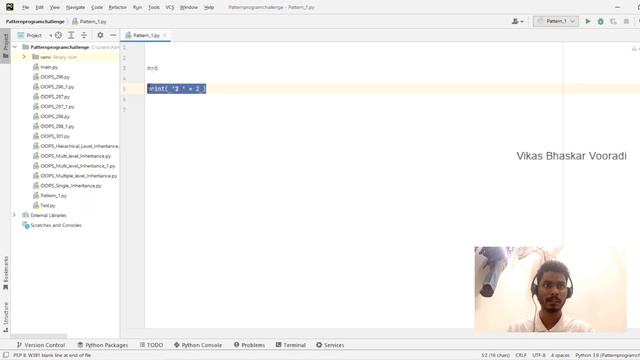Click Patternprogramchallenge breadcrumb in navigation bar

pos(35,21)
